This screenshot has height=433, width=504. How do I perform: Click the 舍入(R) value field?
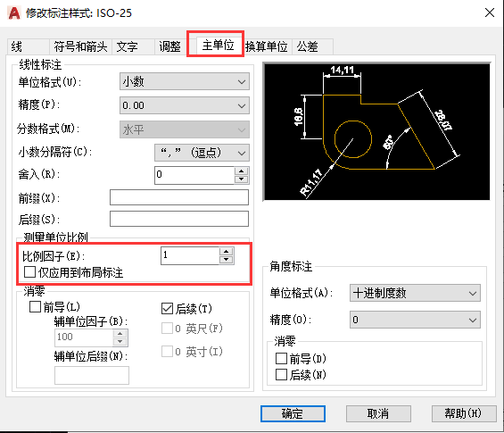click(194, 175)
